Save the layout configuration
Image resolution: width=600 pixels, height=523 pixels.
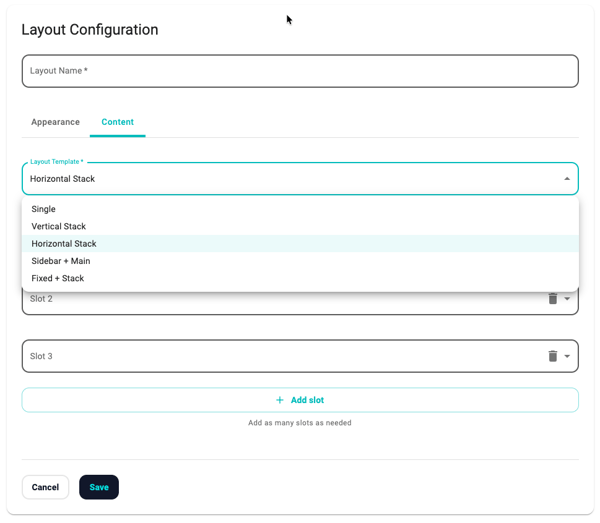tap(99, 487)
